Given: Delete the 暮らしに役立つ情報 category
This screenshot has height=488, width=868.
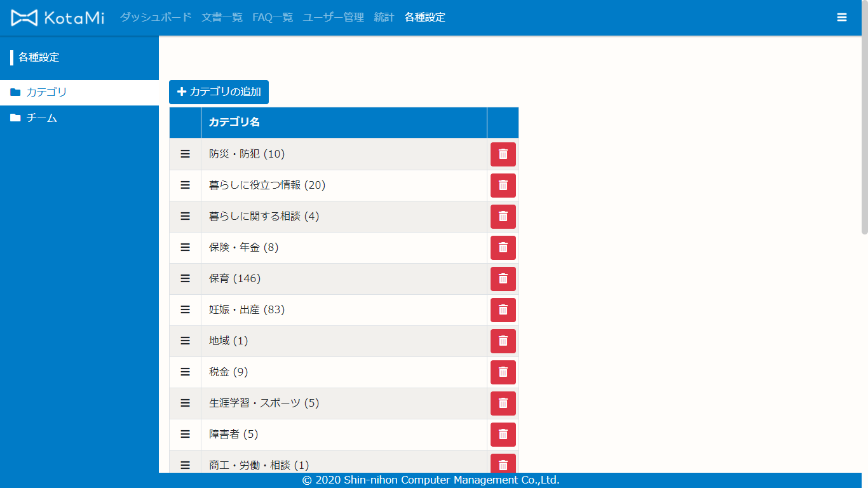Looking at the screenshot, I should click(x=503, y=186).
